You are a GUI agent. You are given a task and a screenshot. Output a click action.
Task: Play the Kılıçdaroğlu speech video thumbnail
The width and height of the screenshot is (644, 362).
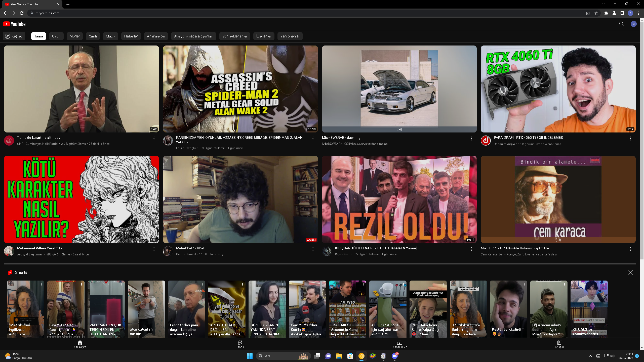pyautogui.click(x=82, y=89)
